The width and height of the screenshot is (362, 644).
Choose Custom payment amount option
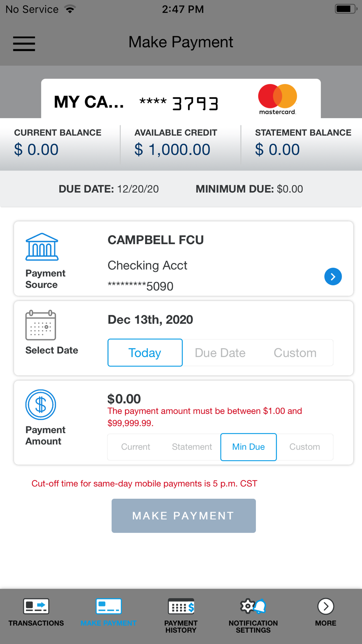point(304,447)
